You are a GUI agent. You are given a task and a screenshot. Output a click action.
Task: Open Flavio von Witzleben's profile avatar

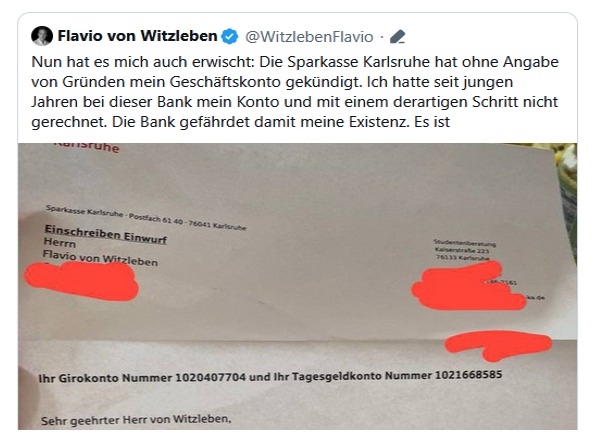point(42,36)
